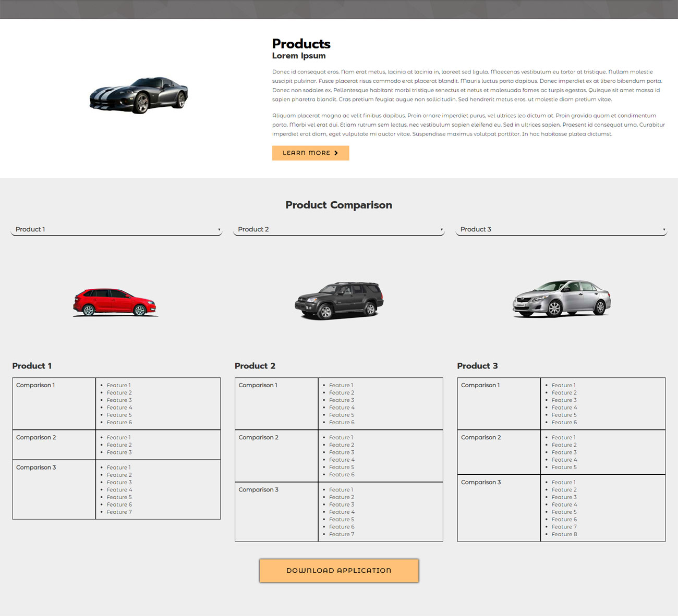678x616 pixels.
Task: Click Feature 8 in Product 3 table
Action: click(564, 534)
